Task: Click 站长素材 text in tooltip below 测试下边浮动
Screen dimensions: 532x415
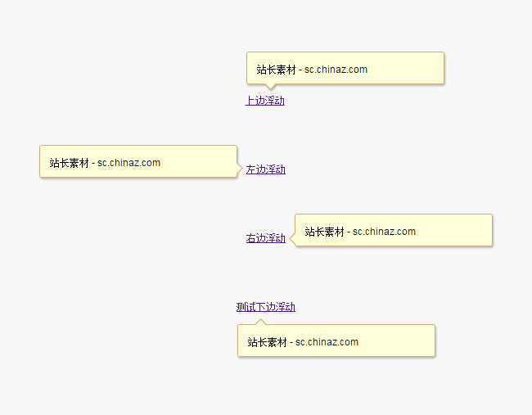Action: coord(267,342)
